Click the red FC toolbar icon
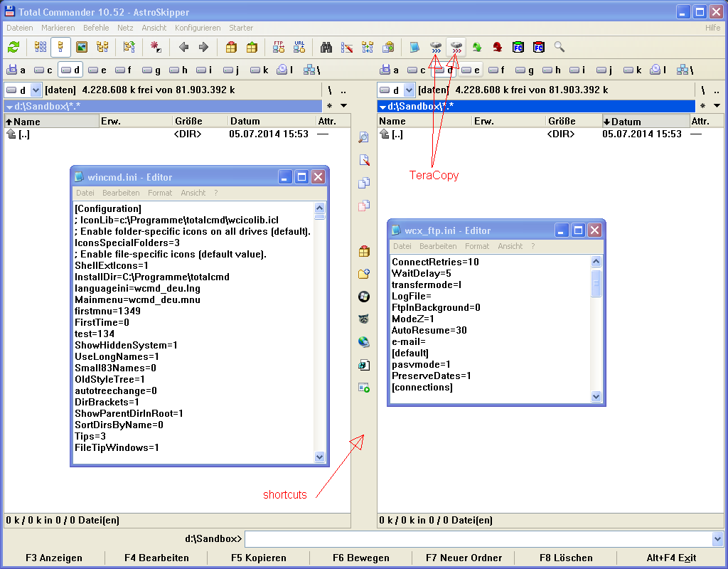The height and width of the screenshot is (569, 728). (x=539, y=47)
